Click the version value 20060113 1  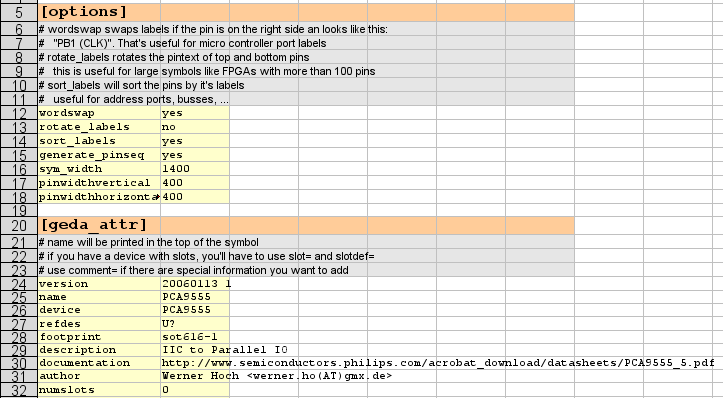click(195, 284)
